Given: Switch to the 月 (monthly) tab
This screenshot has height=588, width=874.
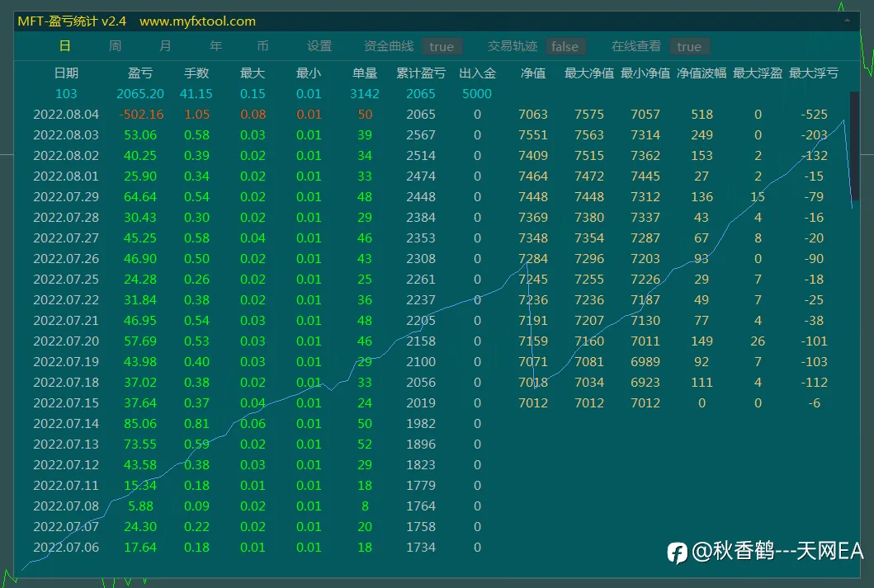Looking at the screenshot, I should [166, 46].
